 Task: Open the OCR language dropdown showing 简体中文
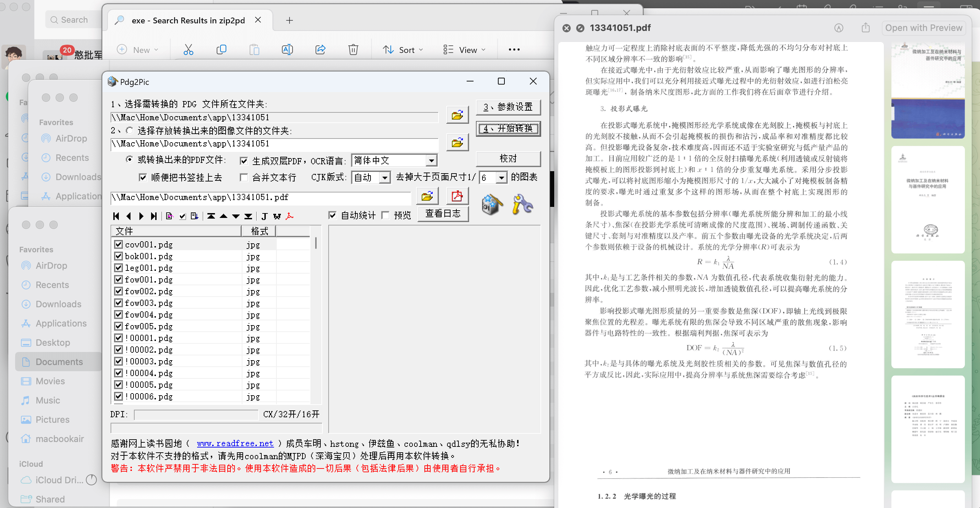coord(431,160)
